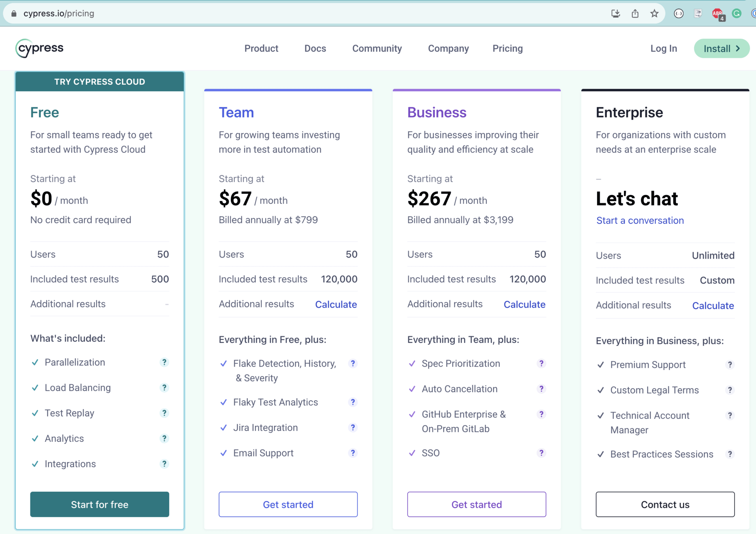Click the $267 / month price

coord(447,199)
